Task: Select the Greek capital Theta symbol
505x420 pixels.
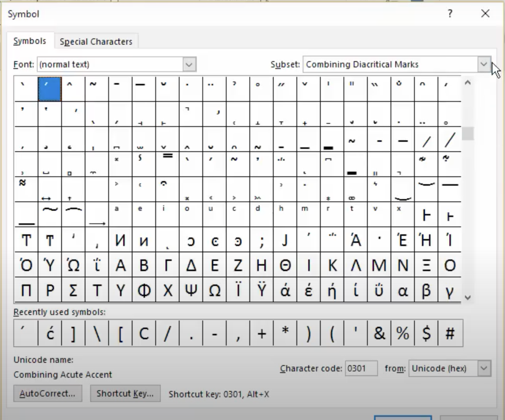Action: tap(285, 265)
